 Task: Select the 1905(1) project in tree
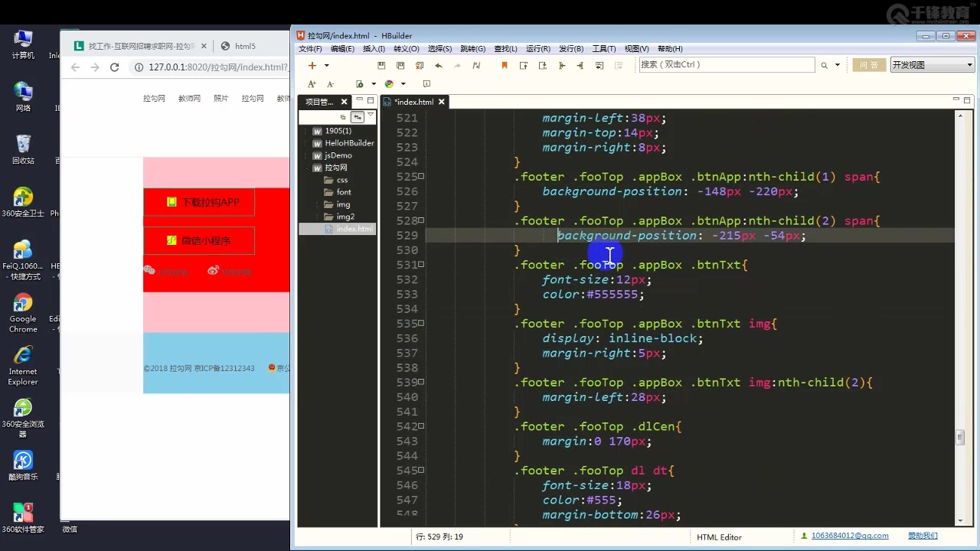(x=332, y=131)
